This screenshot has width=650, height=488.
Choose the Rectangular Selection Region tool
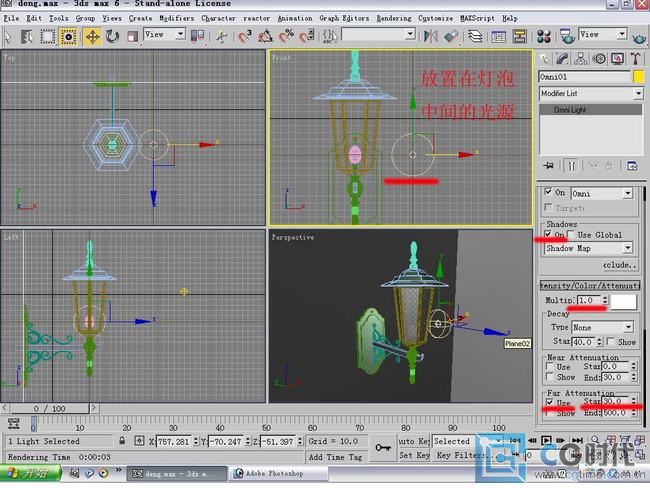(48, 36)
